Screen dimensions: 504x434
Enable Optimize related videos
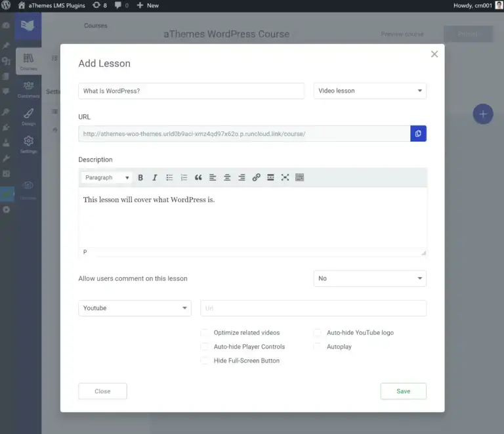[x=205, y=332]
